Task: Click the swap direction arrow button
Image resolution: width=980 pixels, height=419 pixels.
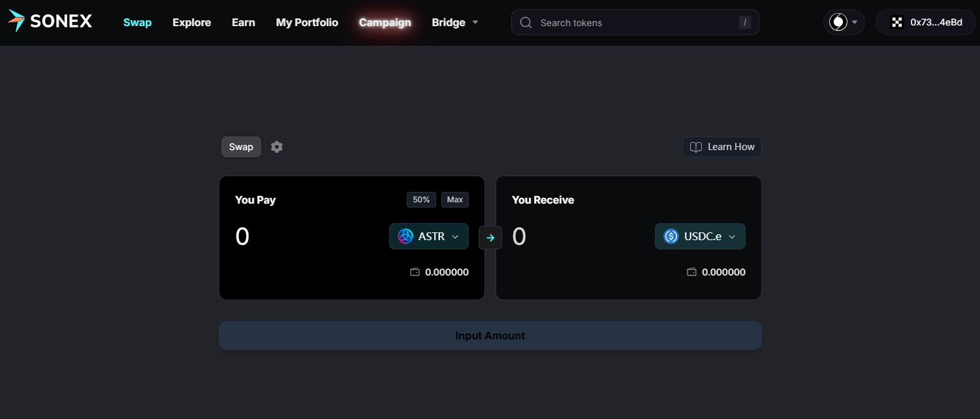Action: tap(490, 237)
